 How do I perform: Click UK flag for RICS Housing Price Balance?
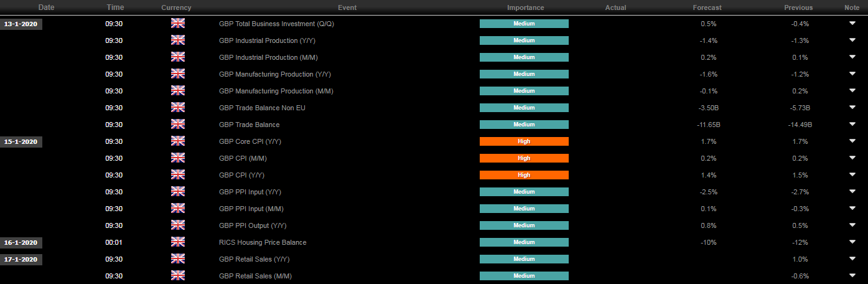178,242
